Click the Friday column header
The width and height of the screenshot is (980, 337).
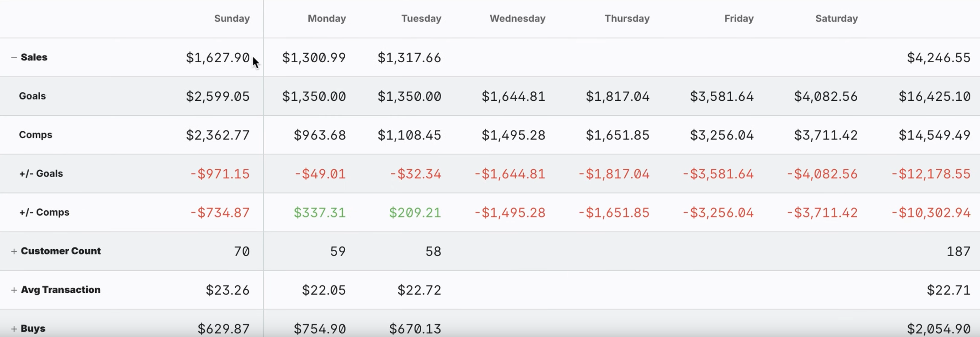point(739,19)
